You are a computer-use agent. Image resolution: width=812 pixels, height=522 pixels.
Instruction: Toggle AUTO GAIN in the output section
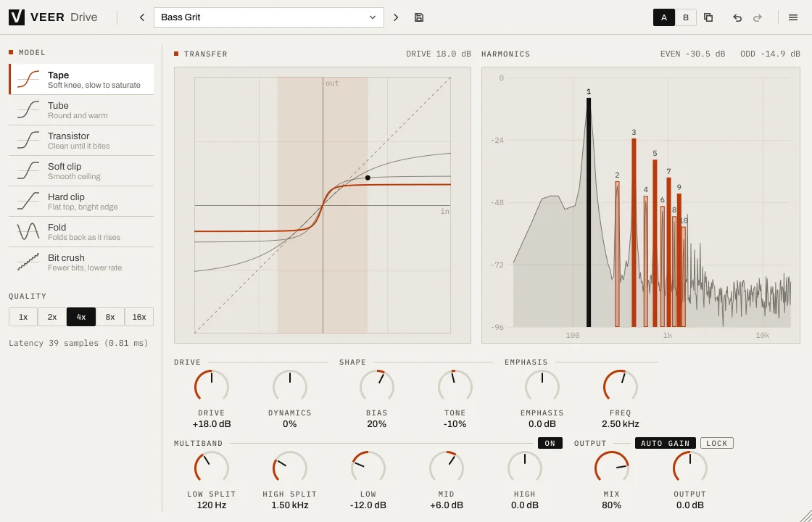666,443
